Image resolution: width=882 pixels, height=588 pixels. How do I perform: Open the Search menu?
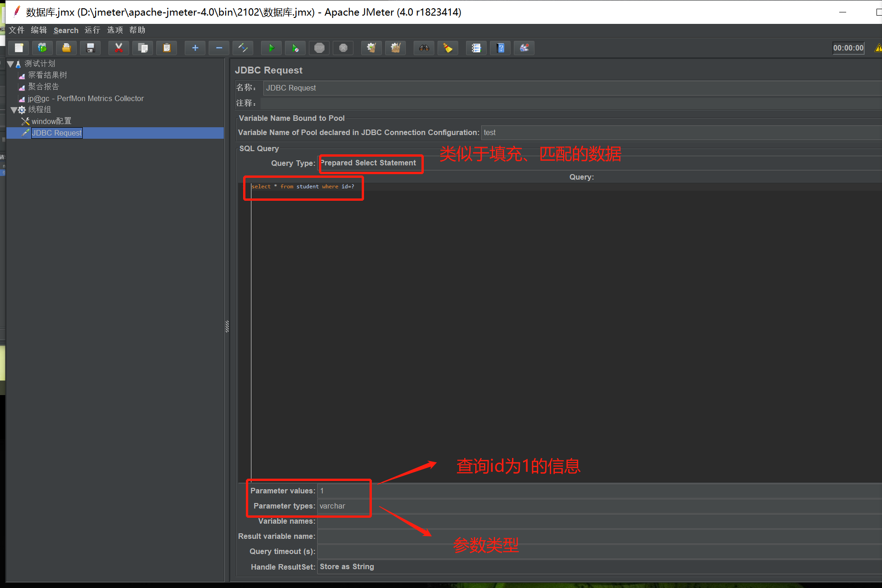click(66, 30)
